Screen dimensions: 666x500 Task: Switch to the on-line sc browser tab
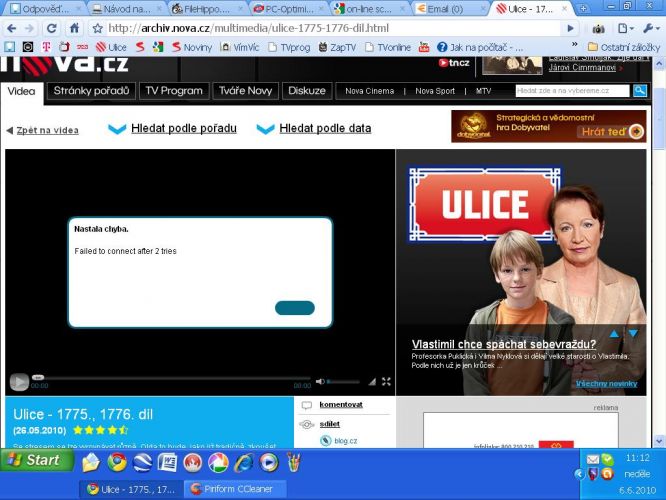coord(371,8)
